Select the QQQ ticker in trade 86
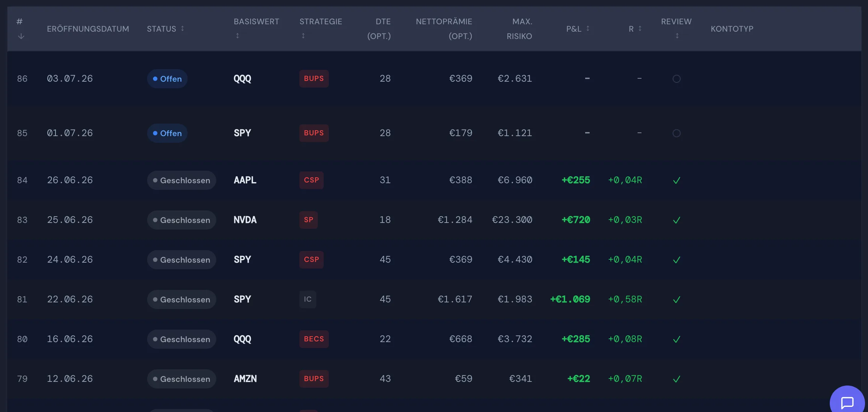The height and width of the screenshot is (412, 868). pos(242,79)
